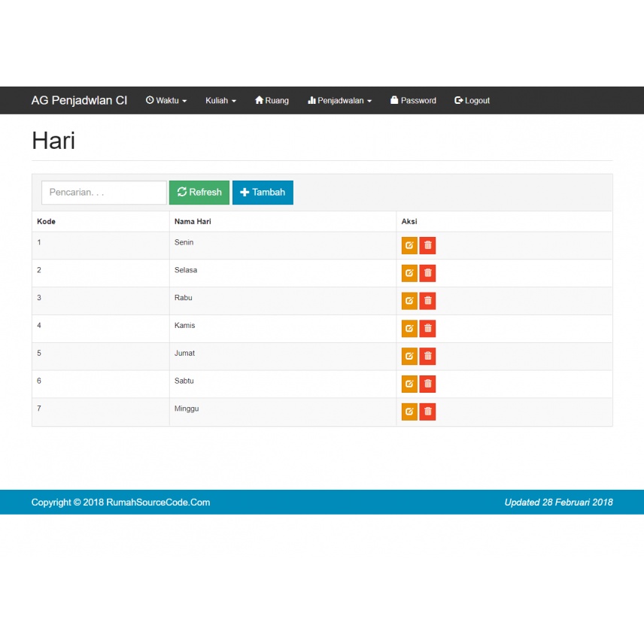Go to the Ruang page
This screenshot has height=644, width=644.
272,101
